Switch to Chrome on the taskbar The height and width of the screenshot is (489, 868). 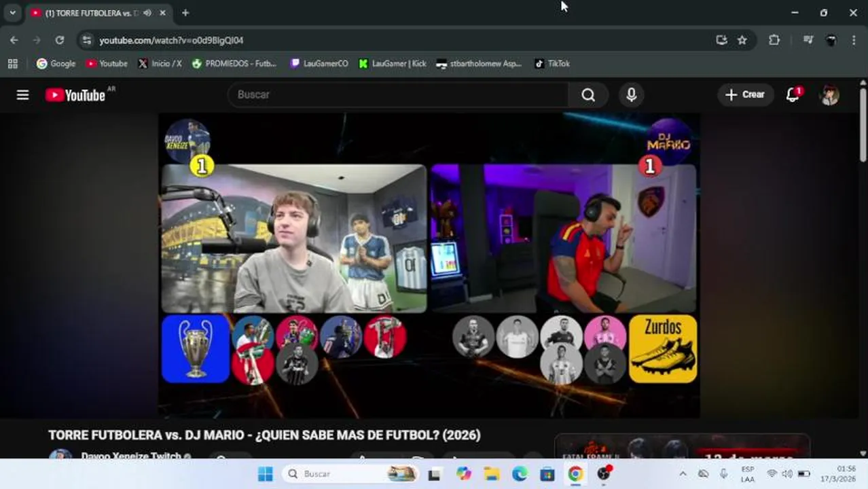coord(575,474)
